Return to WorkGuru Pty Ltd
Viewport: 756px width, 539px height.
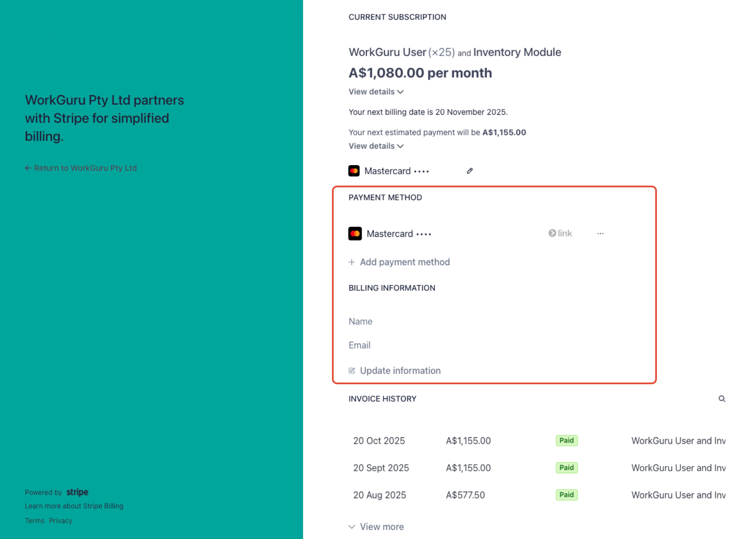coord(81,168)
